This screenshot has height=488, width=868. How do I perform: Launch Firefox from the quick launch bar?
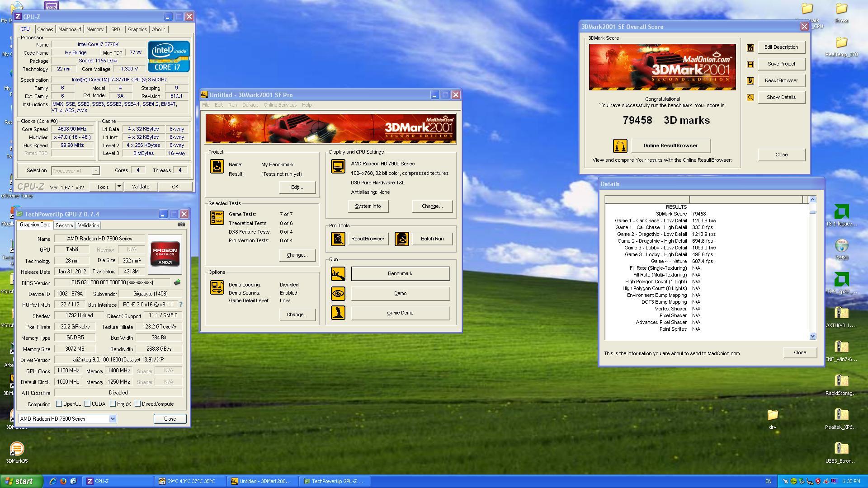[63, 481]
